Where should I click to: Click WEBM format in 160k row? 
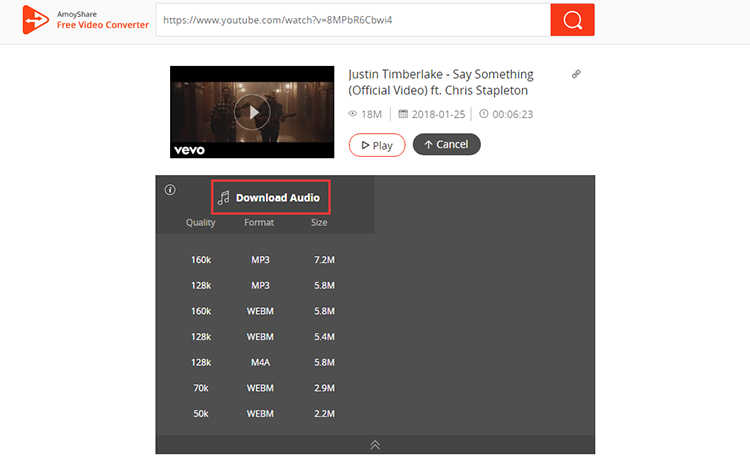(x=260, y=311)
